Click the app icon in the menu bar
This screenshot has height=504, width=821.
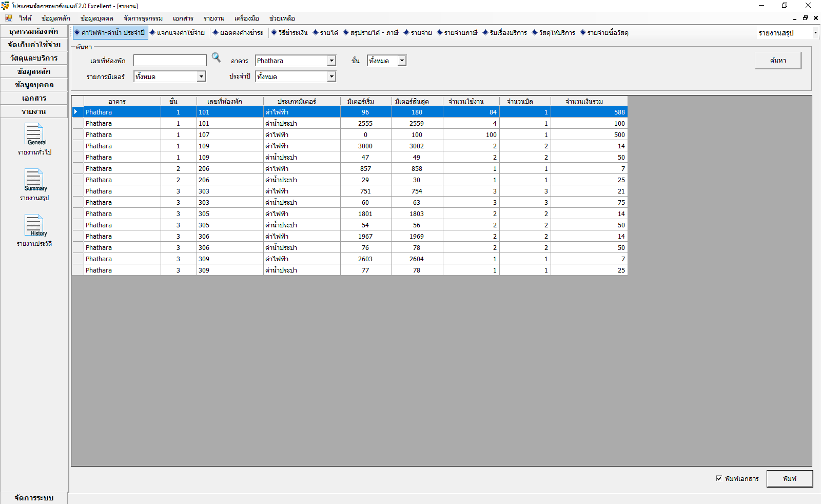8,18
